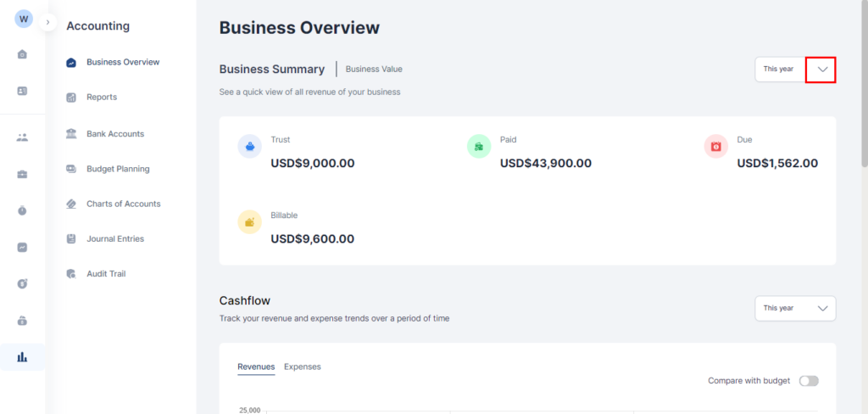Click the Trust piggy bank icon
Image resolution: width=868 pixels, height=414 pixels.
[250, 147]
